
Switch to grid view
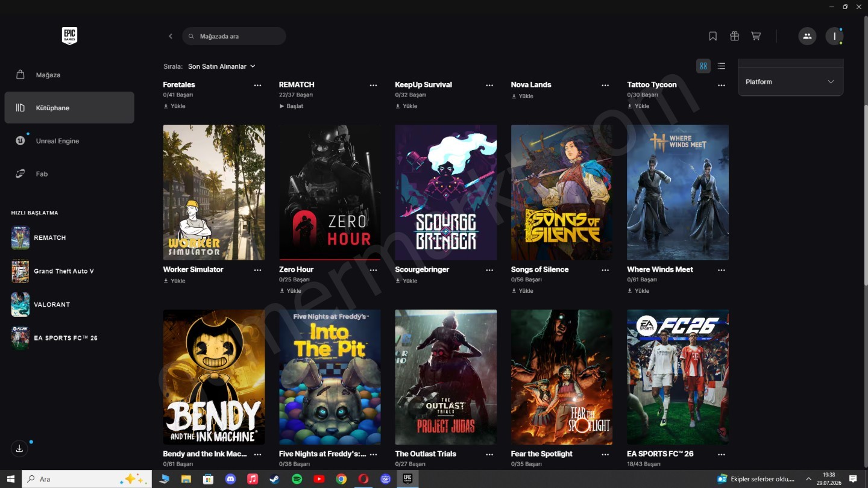[703, 66]
